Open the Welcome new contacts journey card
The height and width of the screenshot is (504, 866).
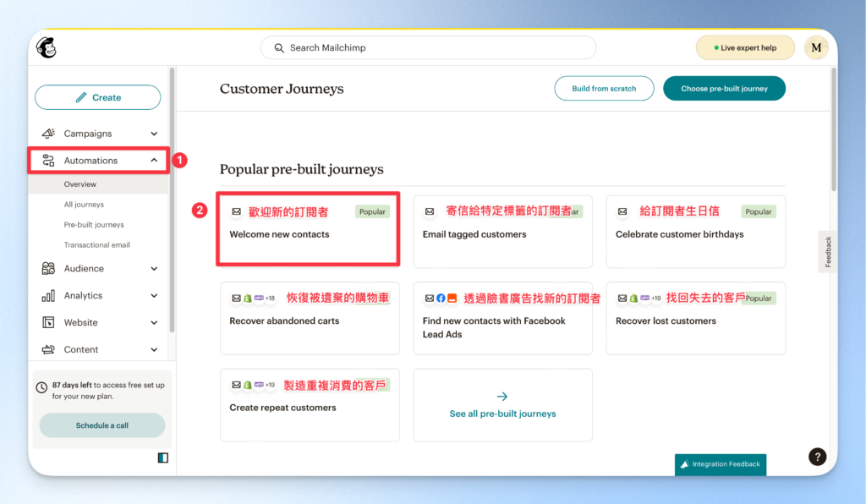pos(308,229)
